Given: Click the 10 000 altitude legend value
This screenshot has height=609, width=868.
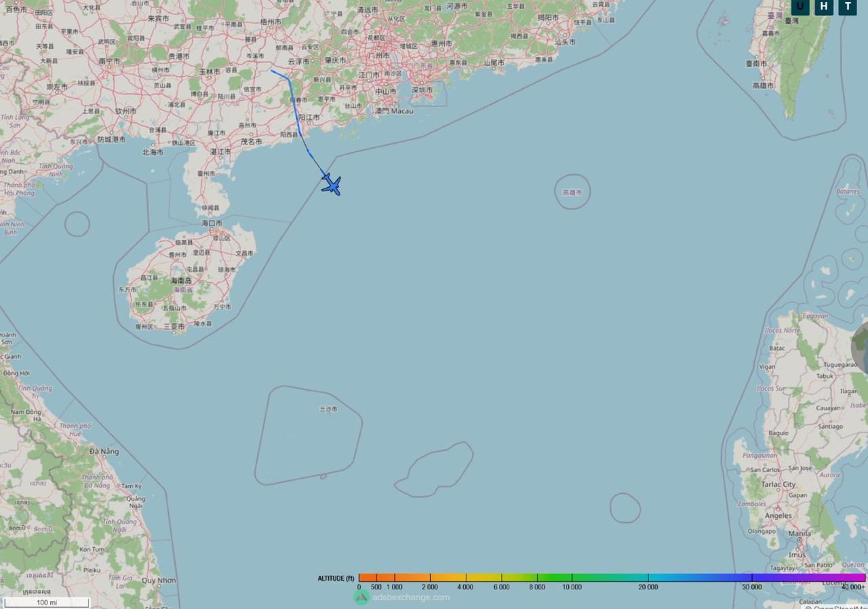Looking at the screenshot, I should coord(572,587).
